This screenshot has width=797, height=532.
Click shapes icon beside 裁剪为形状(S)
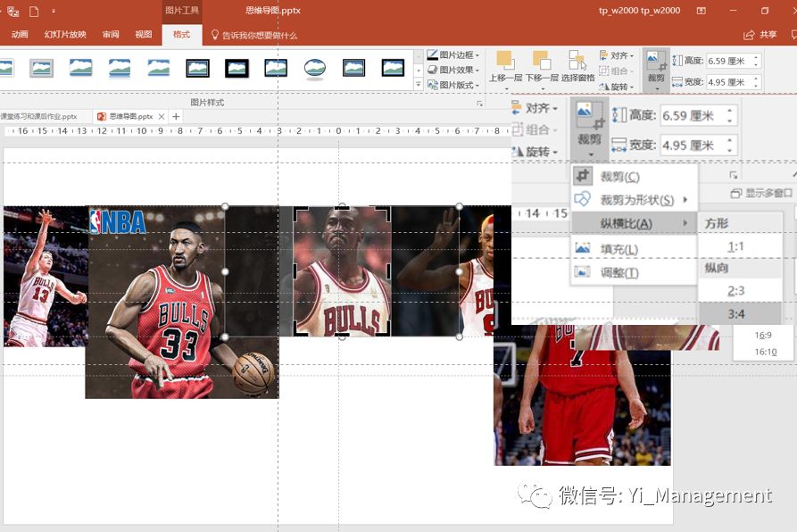coord(582,199)
